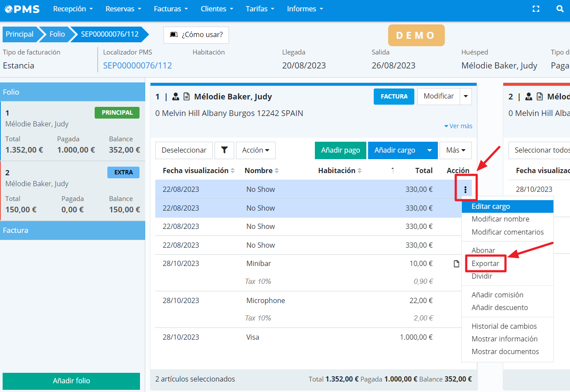Open the Acción dropdown
Viewport: 570px width, 392px height.
256,150
